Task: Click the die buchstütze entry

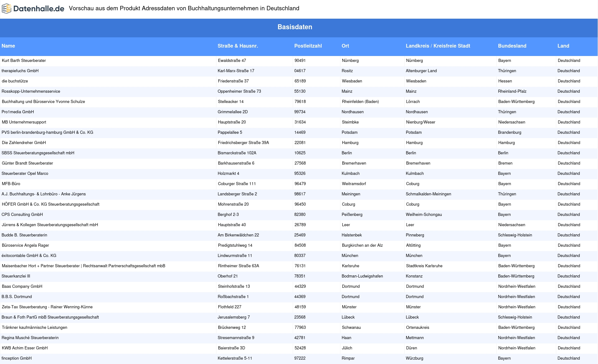Action: [x=15, y=81]
